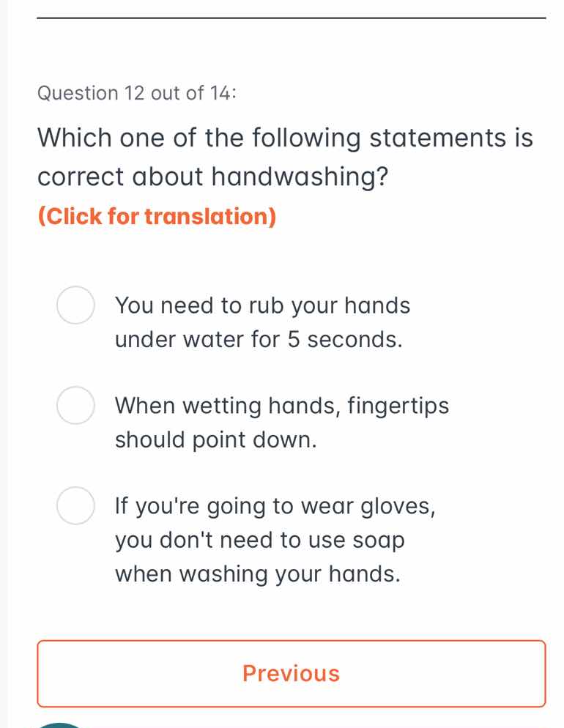
Task: Click the empty circle beside first answer
Action: [x=75, y=305]
